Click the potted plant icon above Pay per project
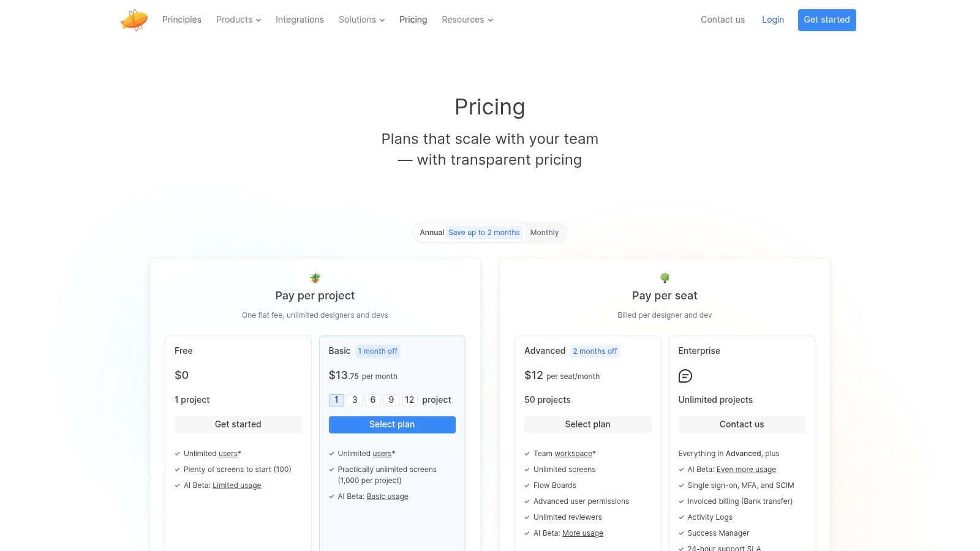 point(315,278)
